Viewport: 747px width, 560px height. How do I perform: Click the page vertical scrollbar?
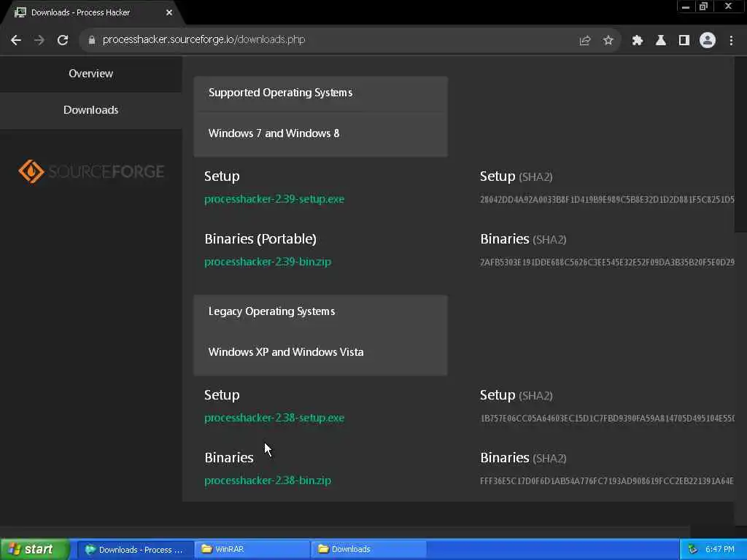click(x=741, y=143)
